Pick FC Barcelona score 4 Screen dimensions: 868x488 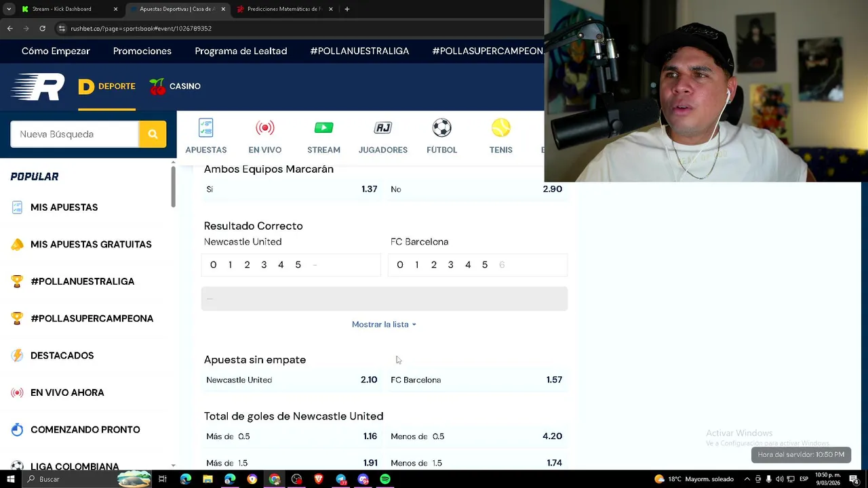point(467,265)
